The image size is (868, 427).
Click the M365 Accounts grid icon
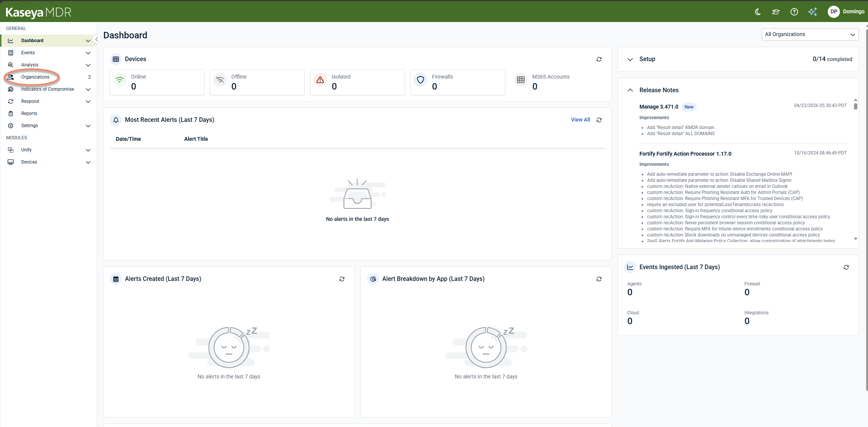(521, 80)
